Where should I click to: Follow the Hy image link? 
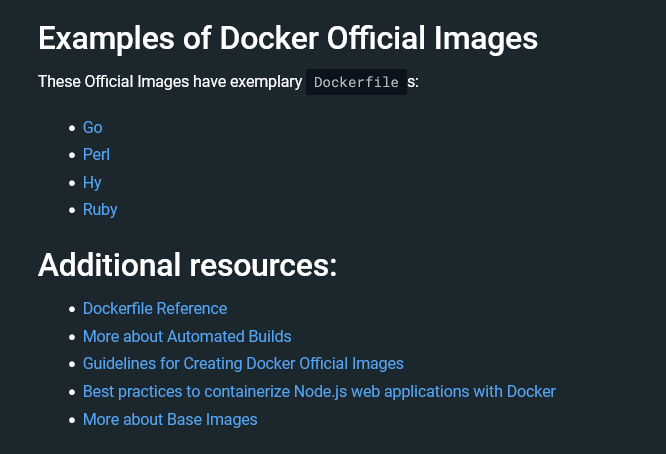point(92,182)
